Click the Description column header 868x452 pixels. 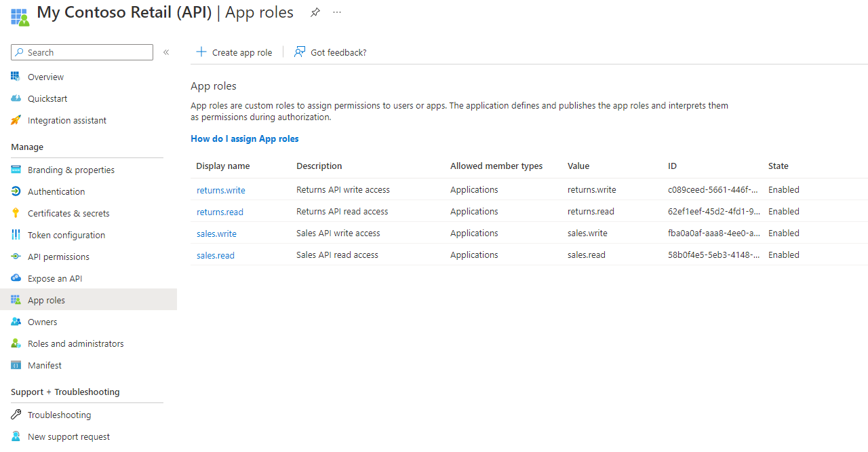(319, 166)
